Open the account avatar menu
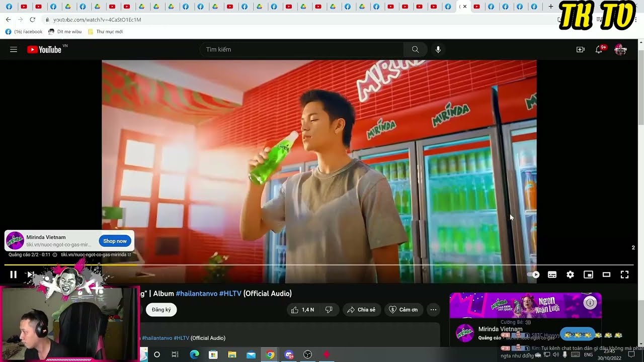 click(x=620, y=49)
